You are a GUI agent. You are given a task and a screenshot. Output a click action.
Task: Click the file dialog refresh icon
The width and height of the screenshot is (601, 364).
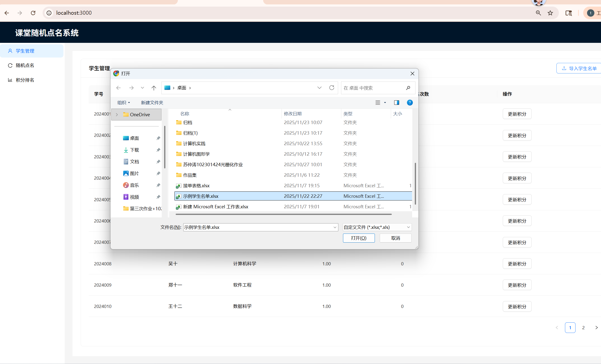point(332,88)
